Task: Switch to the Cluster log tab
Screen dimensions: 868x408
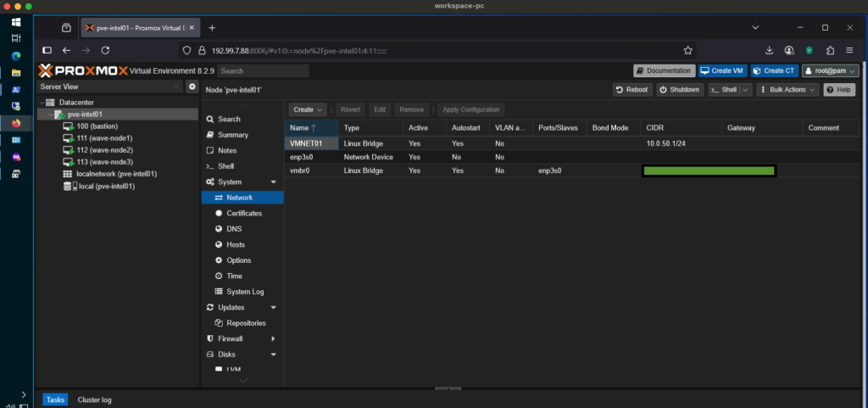Action: point(94,400)
